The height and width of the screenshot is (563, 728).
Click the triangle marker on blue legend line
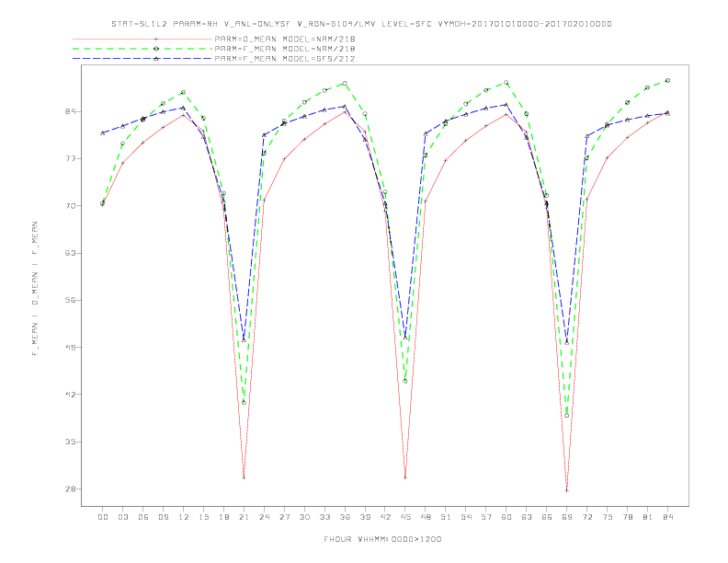tap(156, 59)
